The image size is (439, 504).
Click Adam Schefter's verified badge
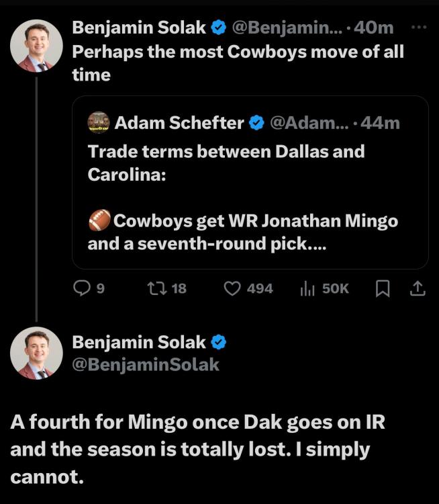(256, 123)
